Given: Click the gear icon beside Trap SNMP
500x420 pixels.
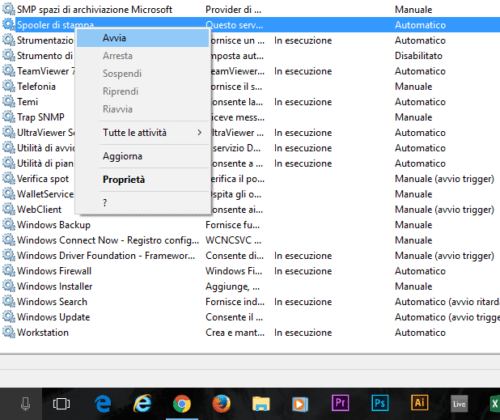Looking at the screenshot, I should point(8,117).
